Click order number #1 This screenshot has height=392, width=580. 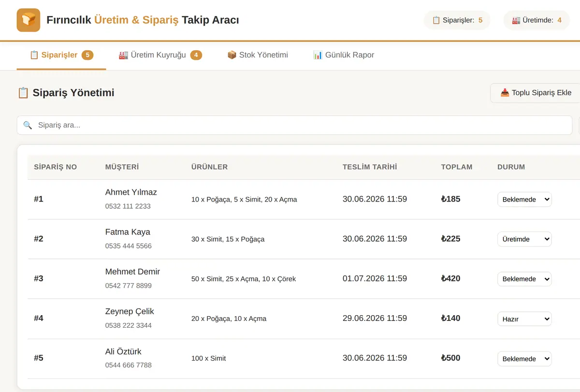(x=39, y=199)
